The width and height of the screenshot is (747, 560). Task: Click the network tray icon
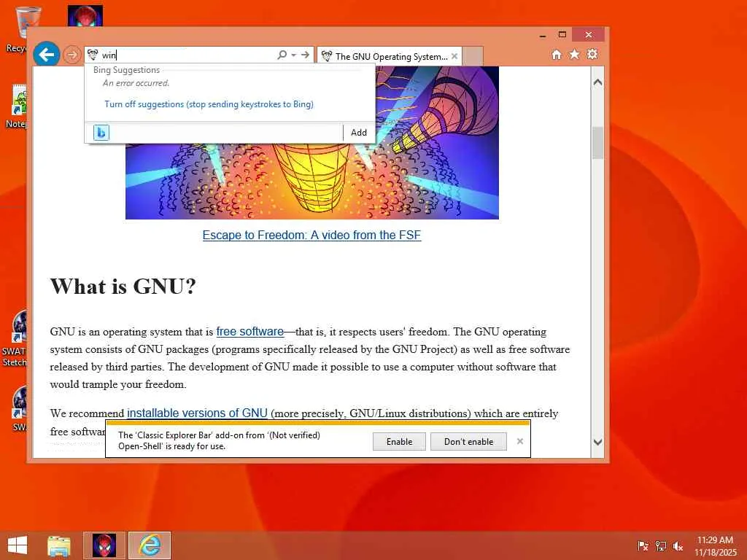pyautogui.click(x=661, y=546)
